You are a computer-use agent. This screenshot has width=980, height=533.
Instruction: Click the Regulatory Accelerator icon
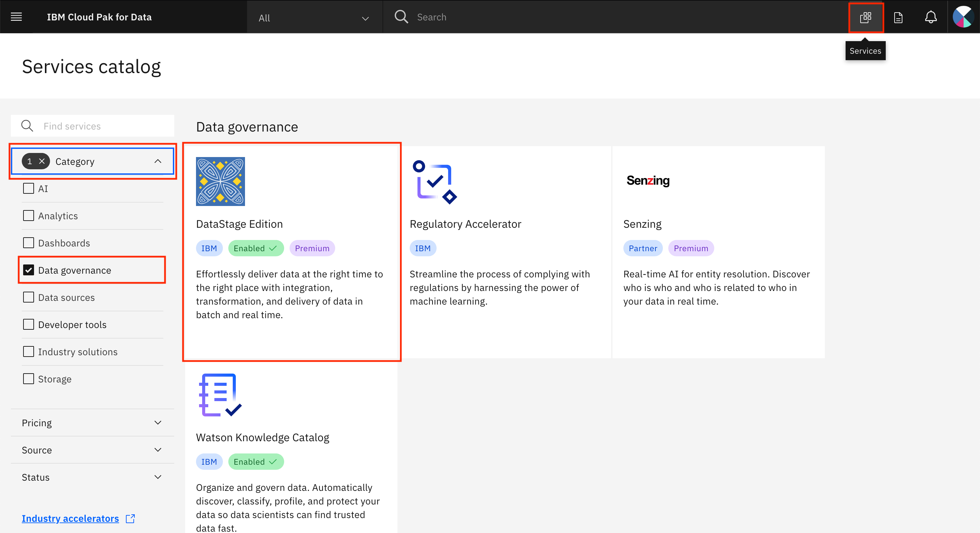tap(435, 182)
